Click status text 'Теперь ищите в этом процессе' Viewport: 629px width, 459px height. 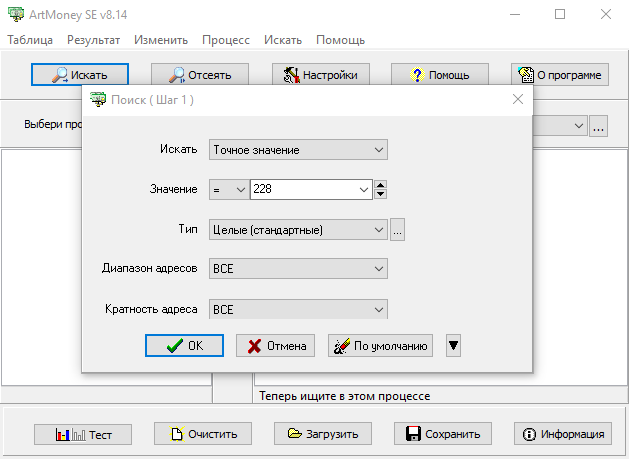(x=345, y=396)
